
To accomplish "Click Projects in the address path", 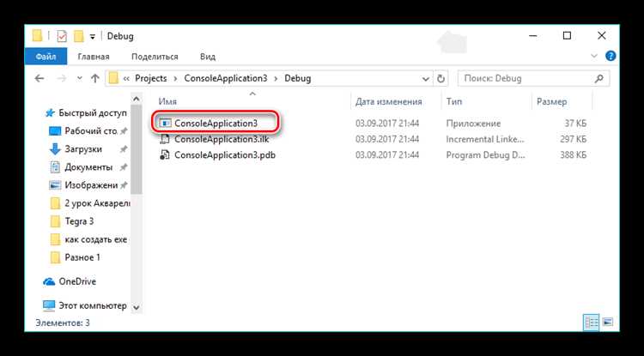I will pos(151,78).
